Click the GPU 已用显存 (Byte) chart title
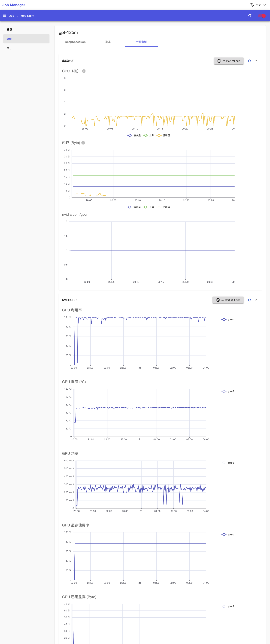 tap(79, 597)
